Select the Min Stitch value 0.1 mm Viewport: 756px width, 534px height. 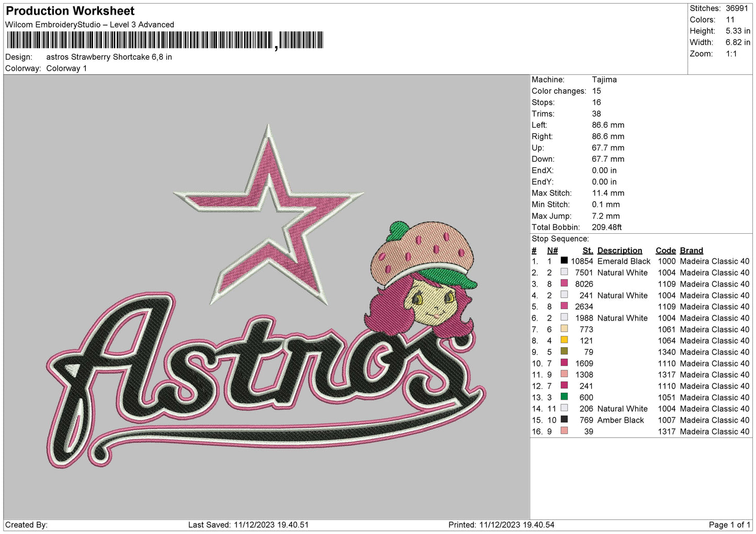606,204
